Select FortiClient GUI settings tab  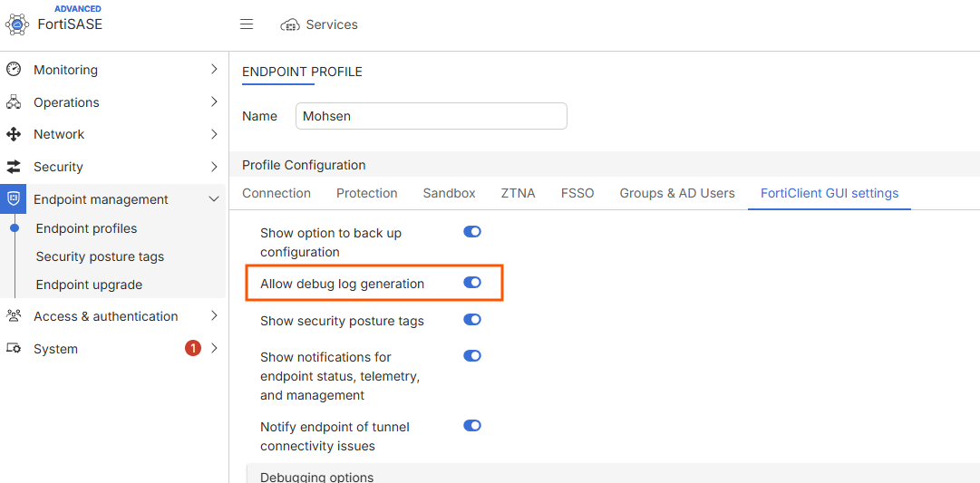pyautogui.click(x=830, y=194)
